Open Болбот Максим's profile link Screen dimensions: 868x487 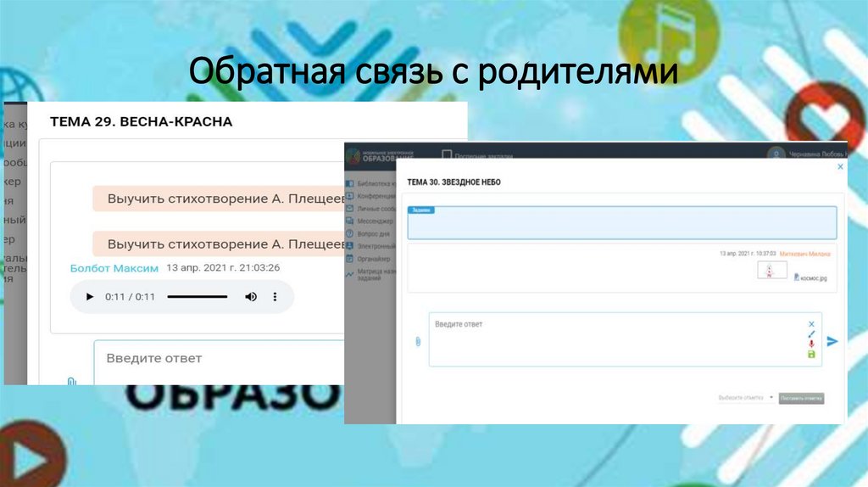[x=114, y=268]
